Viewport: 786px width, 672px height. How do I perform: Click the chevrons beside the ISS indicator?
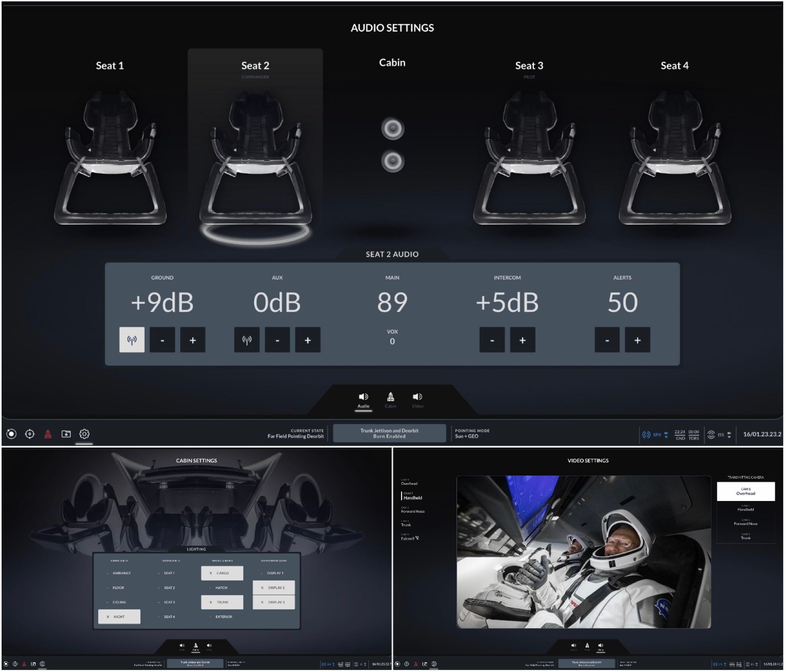730,435
